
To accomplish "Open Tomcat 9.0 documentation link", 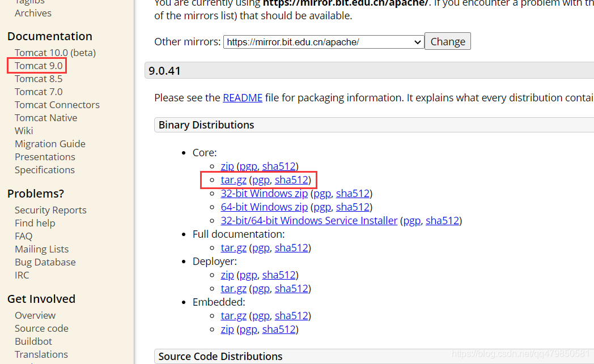I will tap(39, 66).
